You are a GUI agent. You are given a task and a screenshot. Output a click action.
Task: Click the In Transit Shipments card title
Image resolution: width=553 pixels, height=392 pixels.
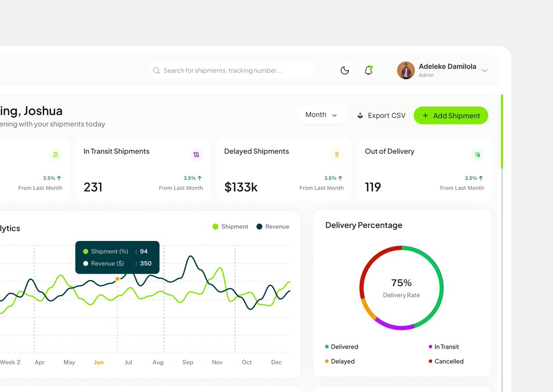click(117, 151)
